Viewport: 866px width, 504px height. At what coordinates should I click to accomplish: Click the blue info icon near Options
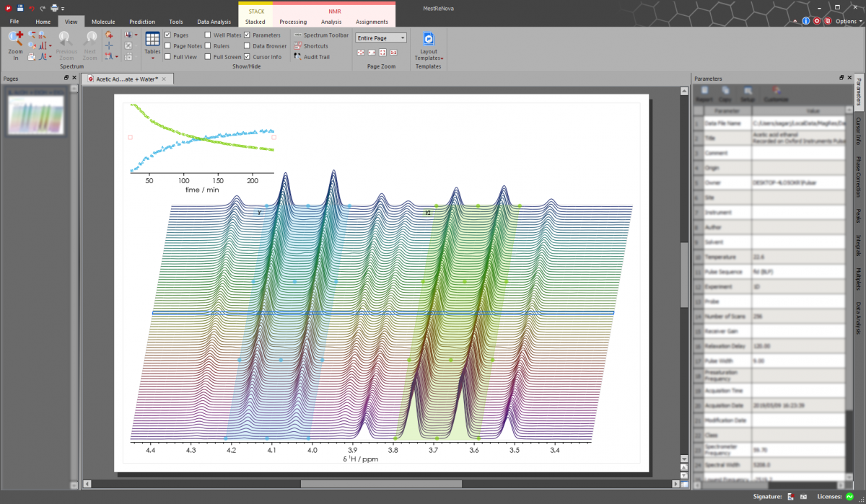[806, 21]
